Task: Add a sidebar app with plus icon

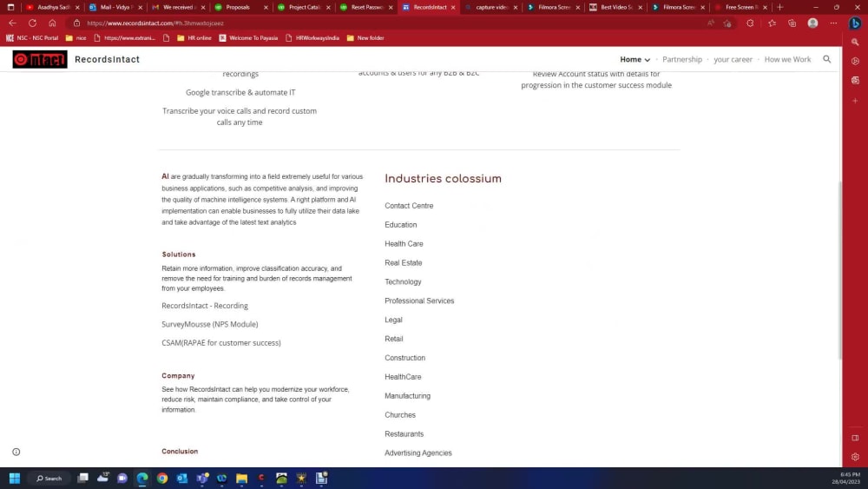Action: tap(855, 101)
